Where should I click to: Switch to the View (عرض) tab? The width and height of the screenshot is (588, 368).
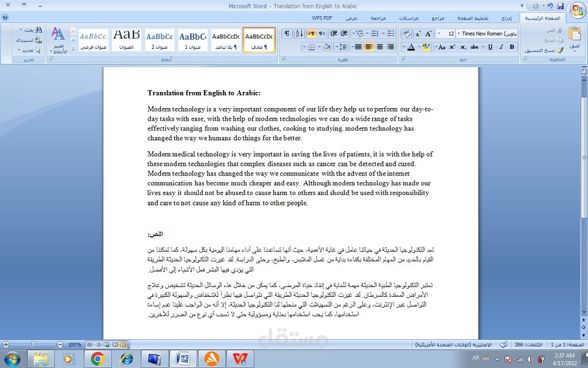click(351, 18)
